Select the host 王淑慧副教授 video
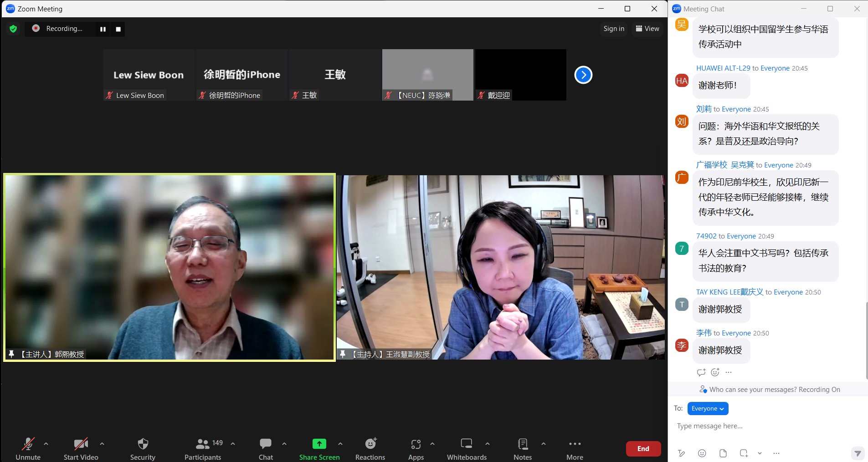Viewport: 868px width, 462px height. (x=501, y=267)
